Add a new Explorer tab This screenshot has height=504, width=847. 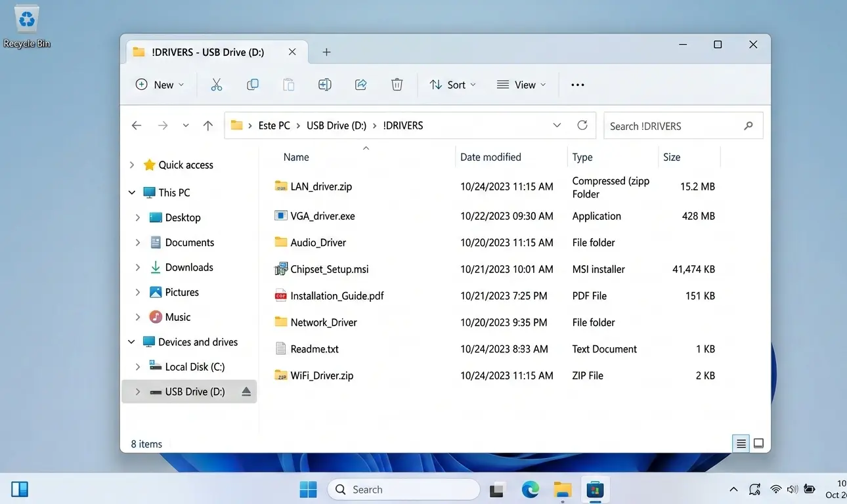(x=326, y=52)
